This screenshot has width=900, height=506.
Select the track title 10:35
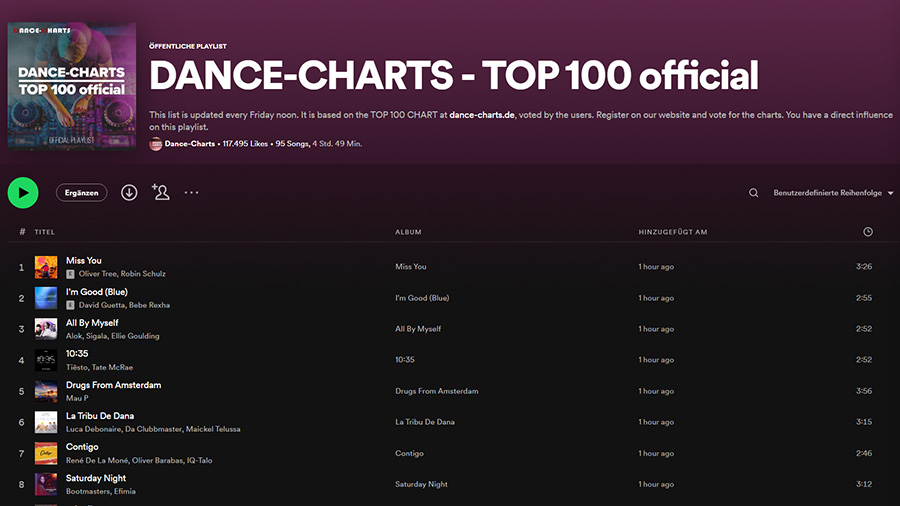click(77, 354)
